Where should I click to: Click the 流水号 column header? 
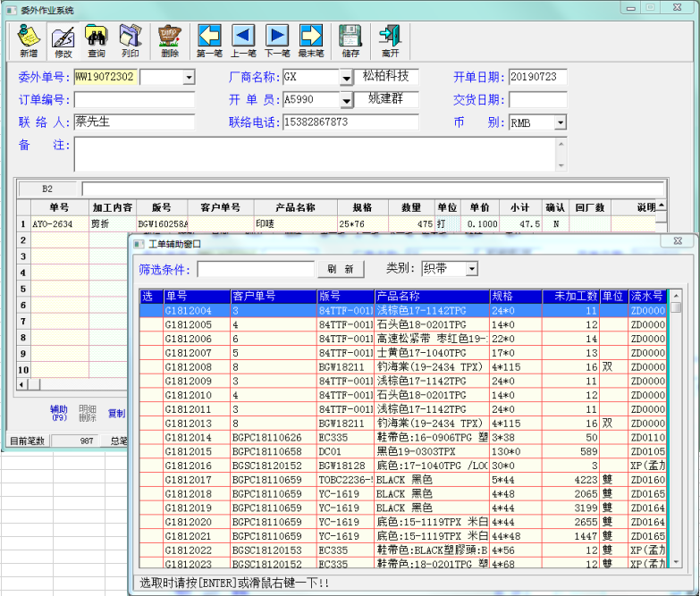click(x=647, y=297)
